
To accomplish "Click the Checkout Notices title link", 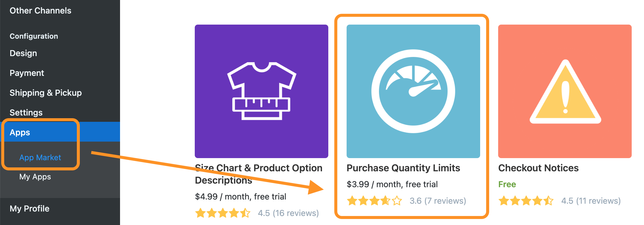I will pos(538,168).
